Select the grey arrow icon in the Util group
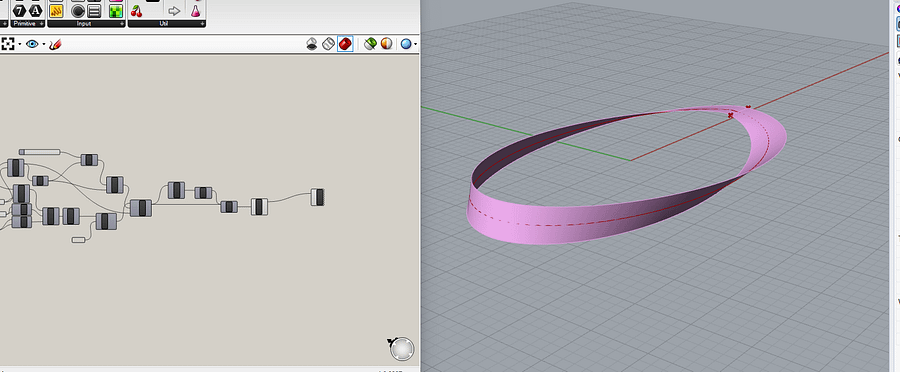Image resolution: width=900 pixels, height=372 pixels. (x=174, y=11)
